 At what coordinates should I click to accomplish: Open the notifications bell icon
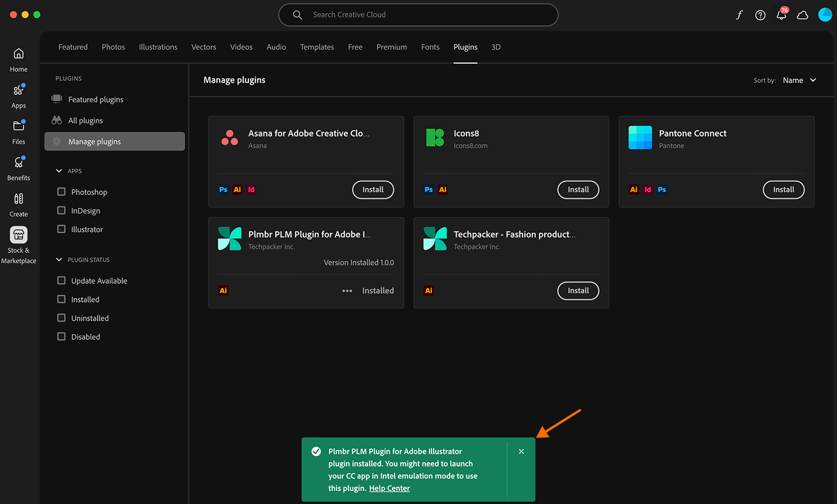pos(781,15)
